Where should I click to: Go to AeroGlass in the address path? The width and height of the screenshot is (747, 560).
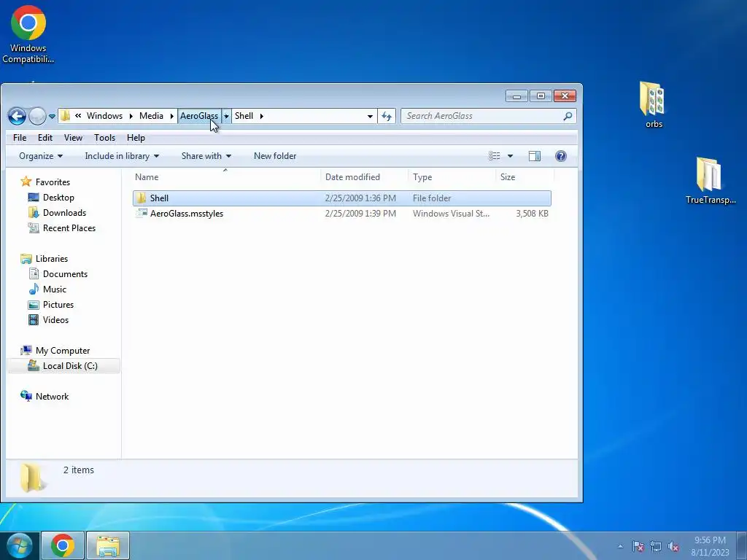pos(199,116)
